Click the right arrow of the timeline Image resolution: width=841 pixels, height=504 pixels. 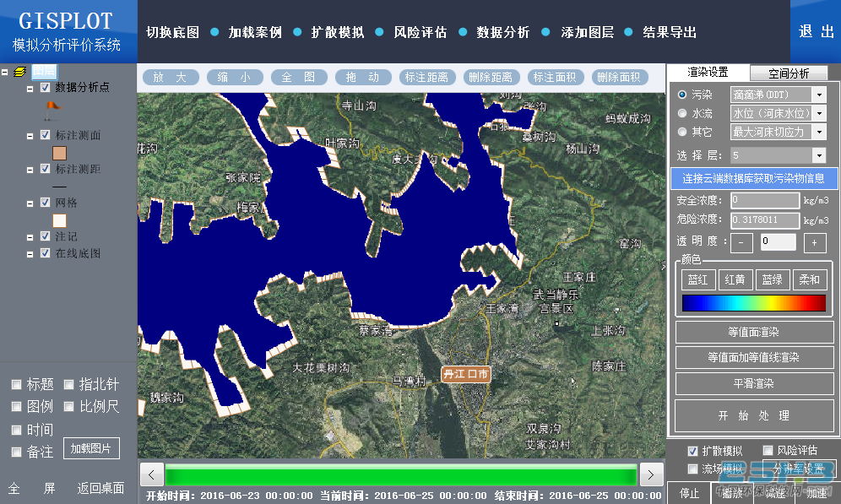[651, 474]
